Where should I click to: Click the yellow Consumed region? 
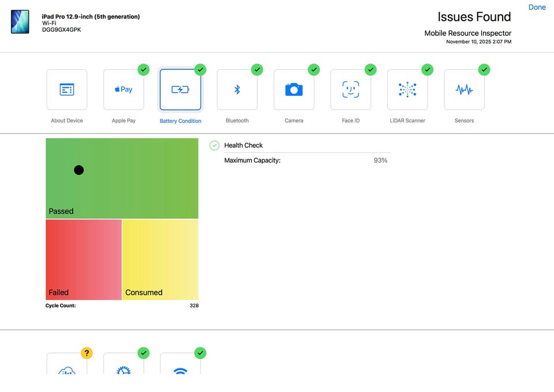[160, 259]
